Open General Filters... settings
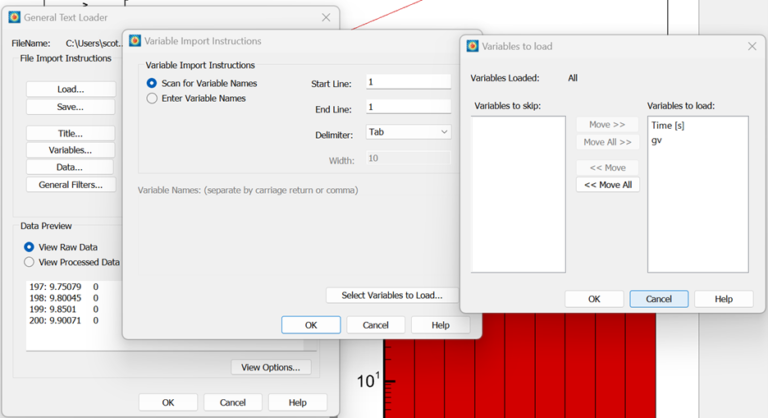The image size is (768, 418). coord(70,185)
